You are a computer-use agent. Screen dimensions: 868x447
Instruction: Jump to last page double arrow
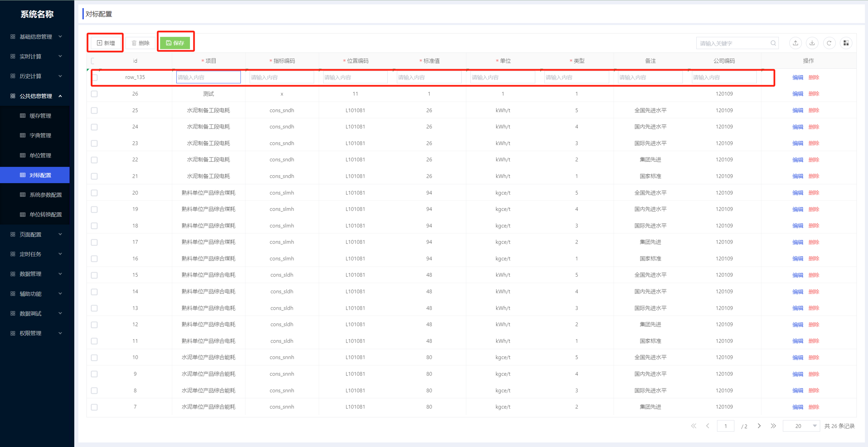773,426
